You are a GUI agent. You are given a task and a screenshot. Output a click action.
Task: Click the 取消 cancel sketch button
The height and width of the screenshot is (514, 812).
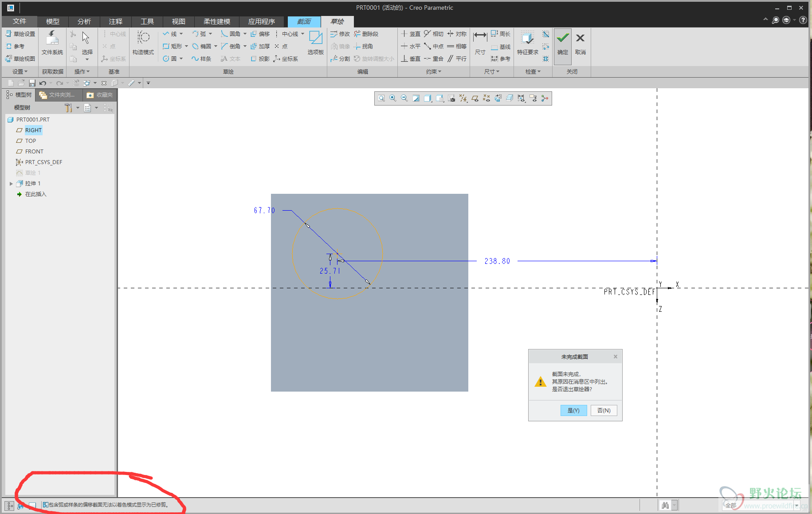(580, 43)
